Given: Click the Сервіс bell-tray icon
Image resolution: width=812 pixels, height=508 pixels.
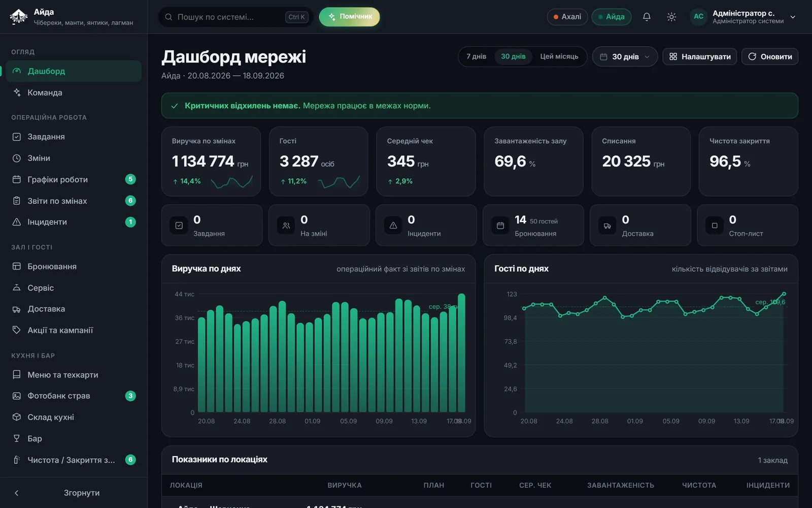Looking at the screenshot, I should tap(17, 288).
